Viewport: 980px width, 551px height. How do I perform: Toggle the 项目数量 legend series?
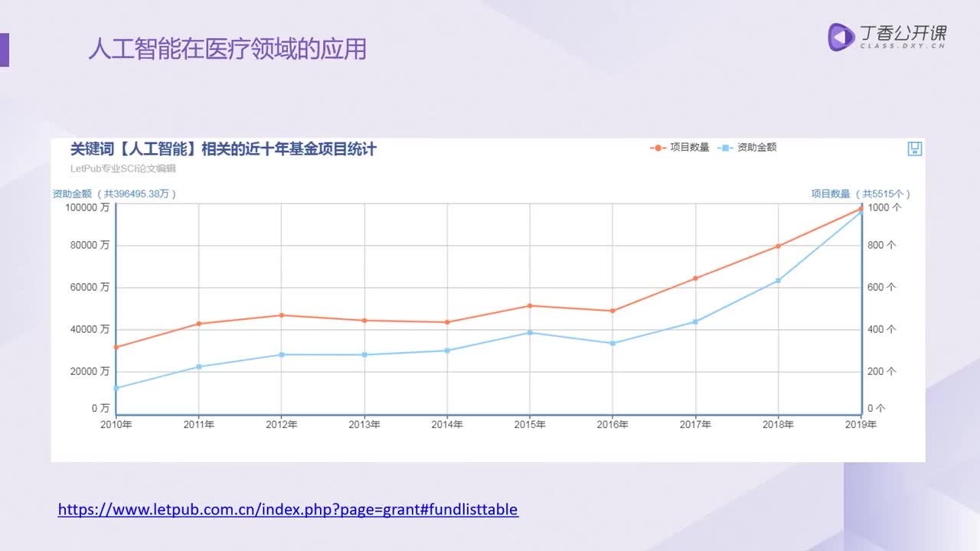coord(680,148)
